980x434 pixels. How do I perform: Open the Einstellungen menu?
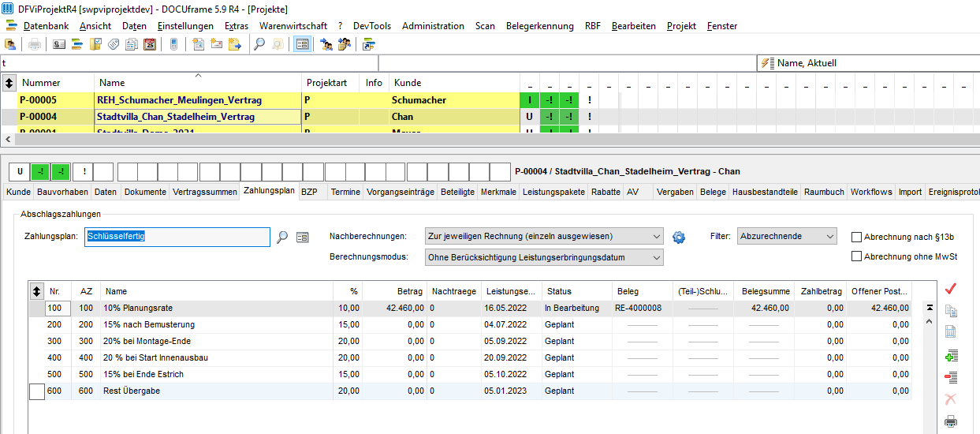pos(185,26)
